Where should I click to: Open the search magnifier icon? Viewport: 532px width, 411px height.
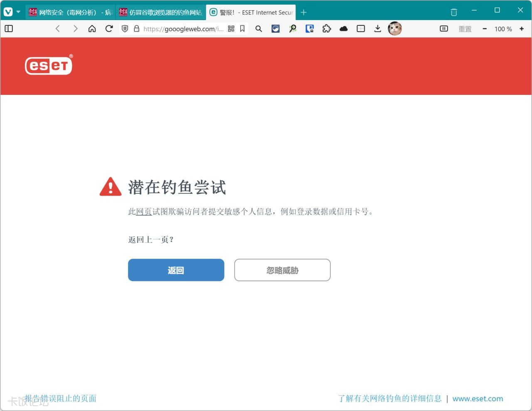(x=259, y=29)
